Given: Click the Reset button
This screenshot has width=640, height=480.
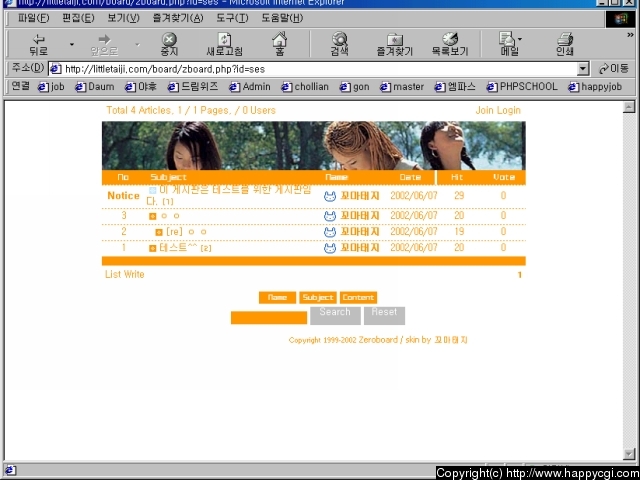Looking at the screenshot, I should [x=384, y=316].
